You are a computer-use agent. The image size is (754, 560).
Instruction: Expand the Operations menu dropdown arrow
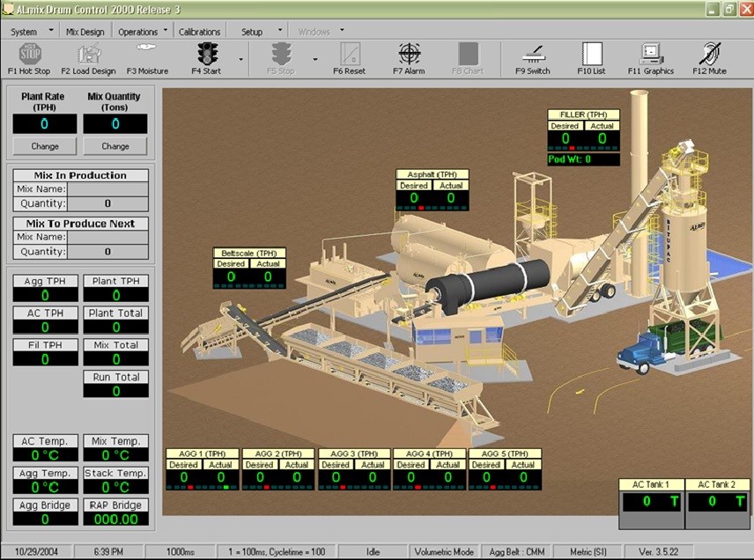166,31
